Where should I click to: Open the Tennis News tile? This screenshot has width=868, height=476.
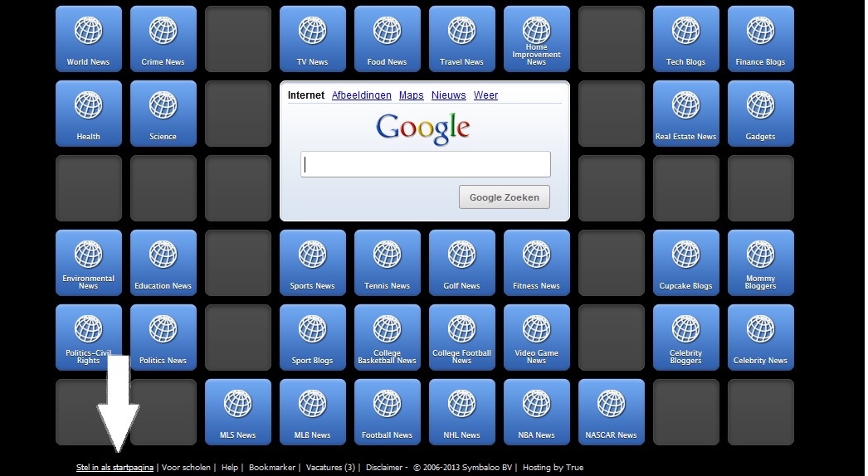[x=388, y=263]
